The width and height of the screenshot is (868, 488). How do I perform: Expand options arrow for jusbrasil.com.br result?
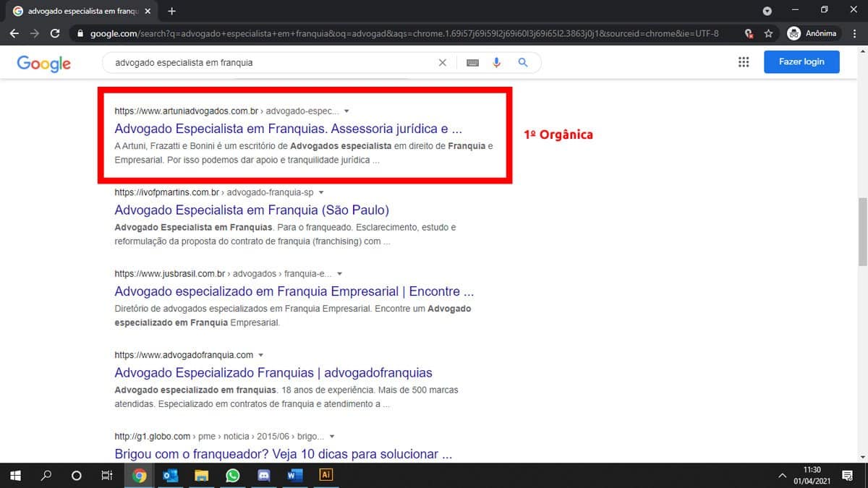[x=340, y=274]
